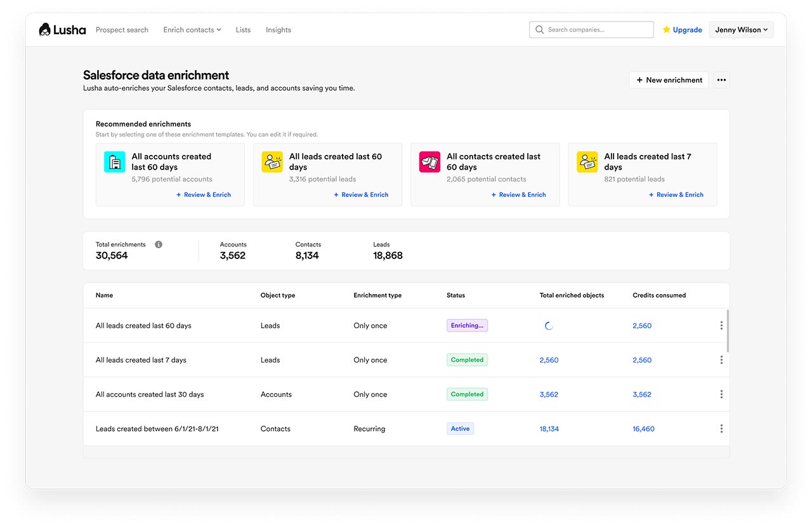Open row menu for Leads created between 6/1/21-8/1/21

pyautogui.click(x=721, y=429)
